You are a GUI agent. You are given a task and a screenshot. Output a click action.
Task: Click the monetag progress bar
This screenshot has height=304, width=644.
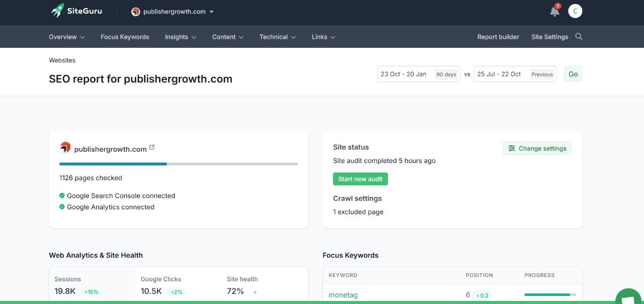[550, 294]
